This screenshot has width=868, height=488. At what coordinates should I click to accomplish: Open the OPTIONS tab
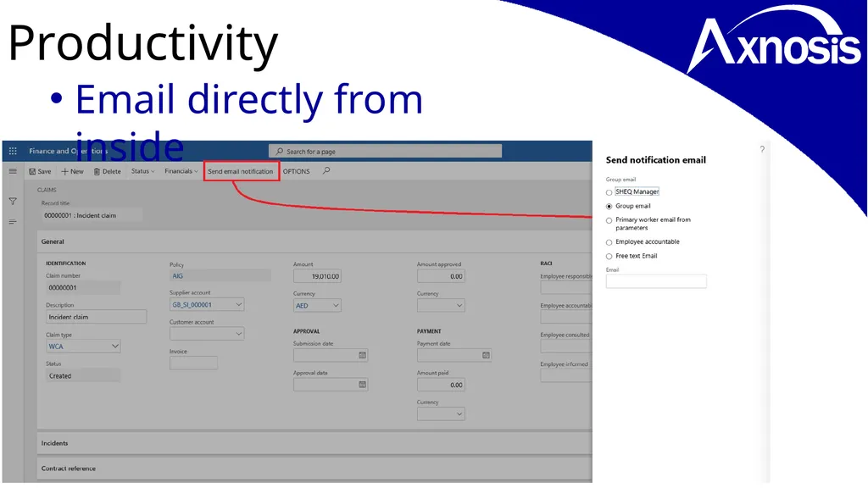point(296,171)
